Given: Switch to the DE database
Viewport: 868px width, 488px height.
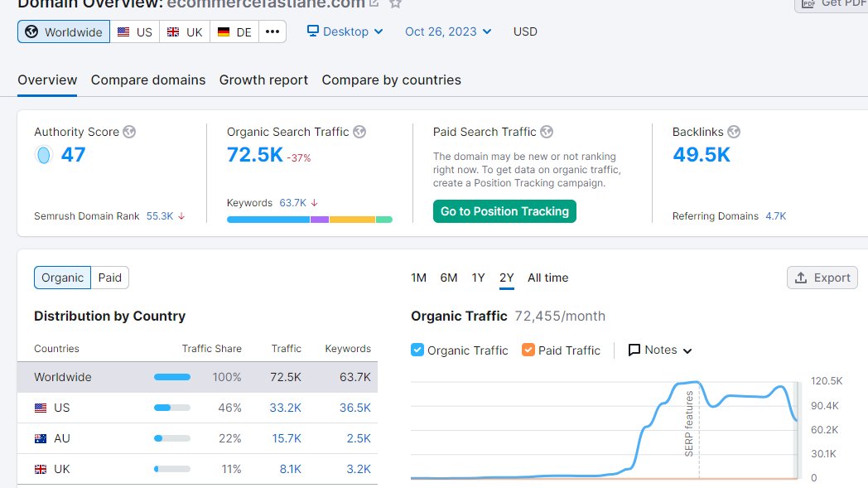Looking at the screenshot, I should 234,31.
